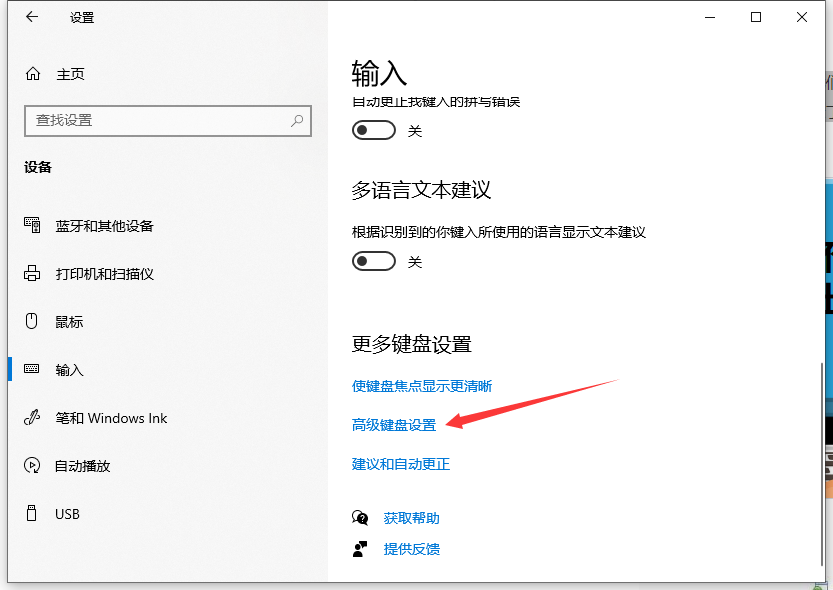Click the back arrow in title bar
This screenshot has width=833, height=590.
pos(33,17)
